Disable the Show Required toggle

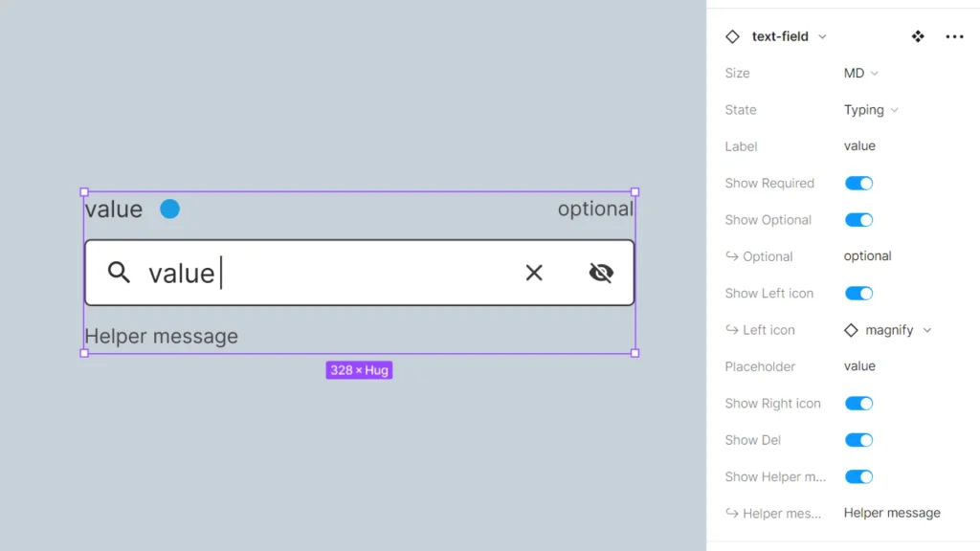coord(858,183)
